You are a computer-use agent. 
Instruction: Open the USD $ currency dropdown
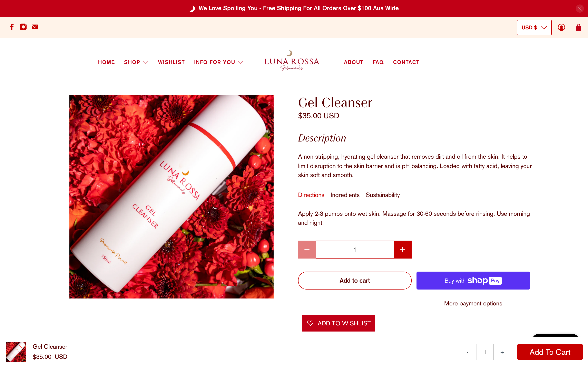point(534,28)
